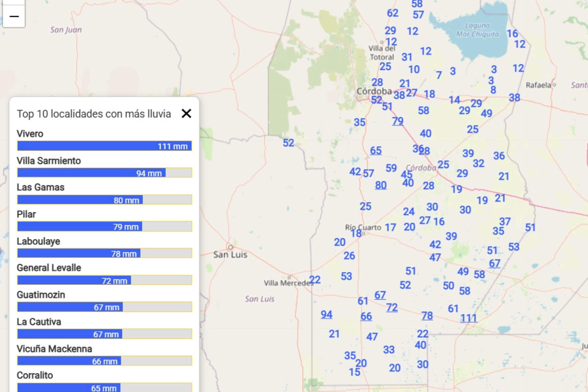Select the Pilar 79 mm bar
Screen dimensions: 588x392
click(x=104, y=227)
